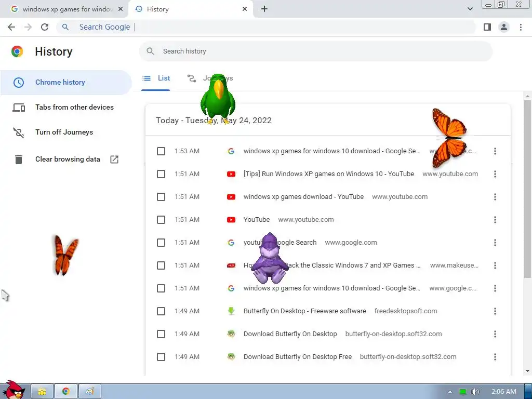Click the soft32 favicon of Download Butterfly On Desktop Free
Viewport: 532px width, 399px height.
click(x=231, y=357)
